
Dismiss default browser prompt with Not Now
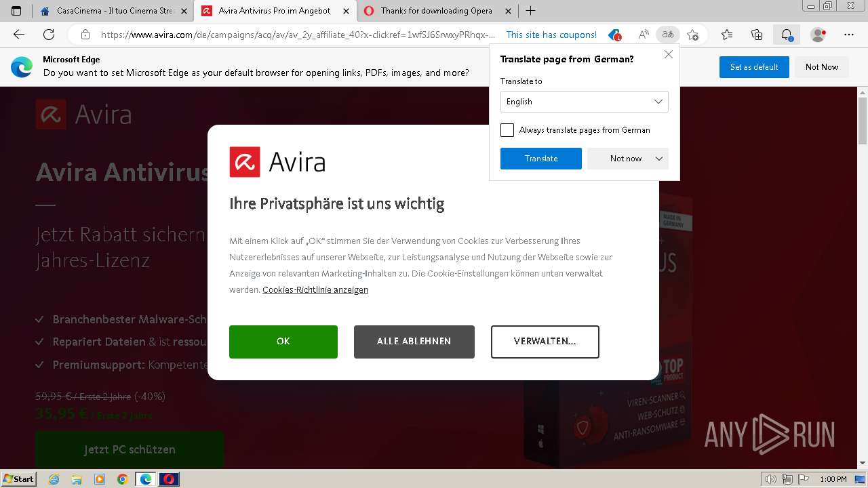(822, 67)
